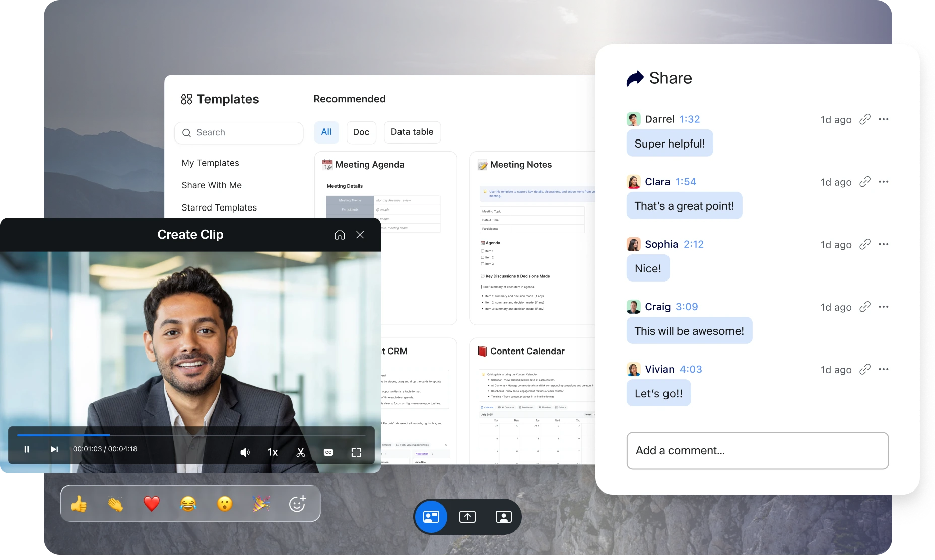Viewport: 935px width, 560px height.
Task: Select the camera only mode
Action: click(x=504, y=517)
